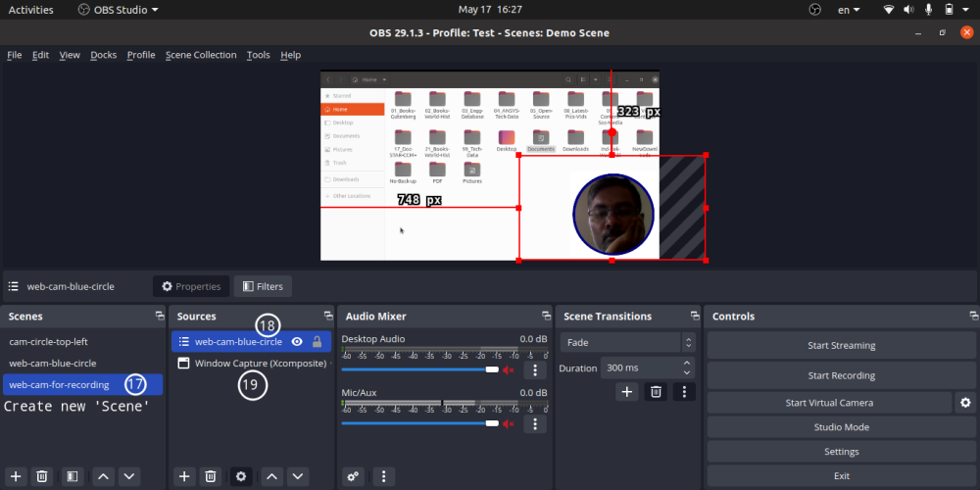Toggle lock on web-cam-blue-circle source
Viewport: 980px width, 490px height.
point(317,342)
